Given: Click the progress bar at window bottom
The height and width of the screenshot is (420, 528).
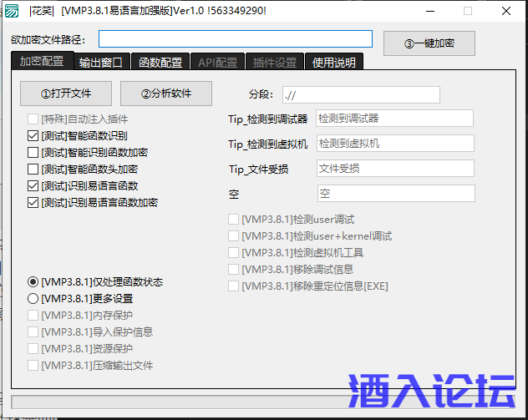Looking at the screenshot, I should pyautogui.click(x=263, y=402).
